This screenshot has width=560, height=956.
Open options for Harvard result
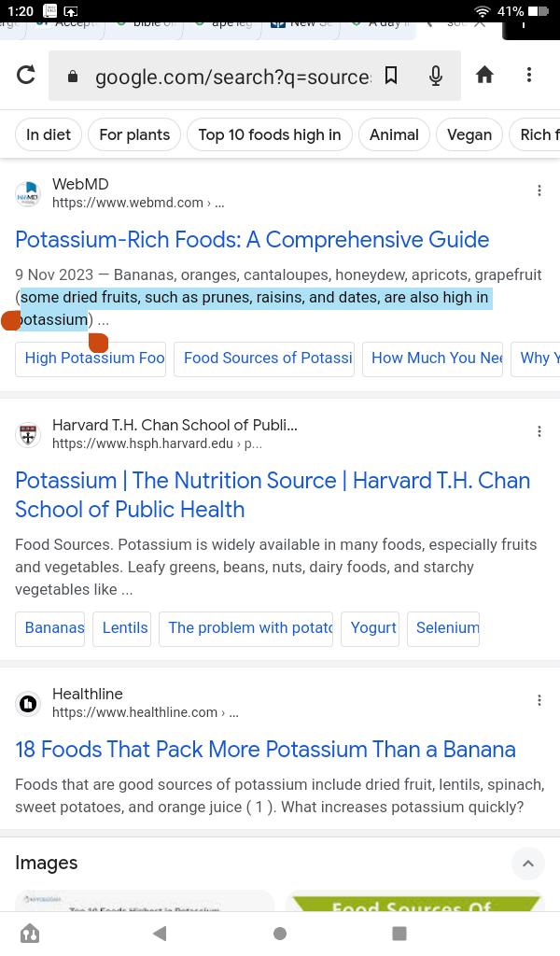tap(539, 432)
